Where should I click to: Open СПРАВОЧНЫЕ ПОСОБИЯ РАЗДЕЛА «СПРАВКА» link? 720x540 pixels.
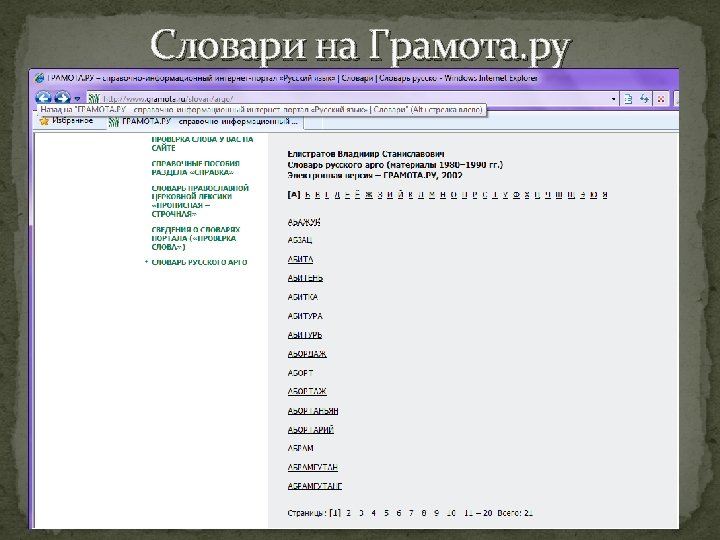click(196, 168)
